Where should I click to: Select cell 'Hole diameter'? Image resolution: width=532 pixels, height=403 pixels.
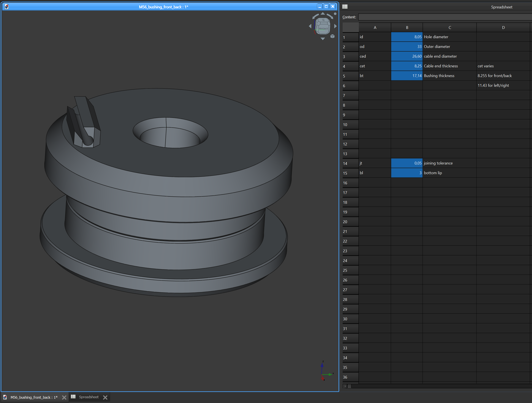tap(450, 37)
